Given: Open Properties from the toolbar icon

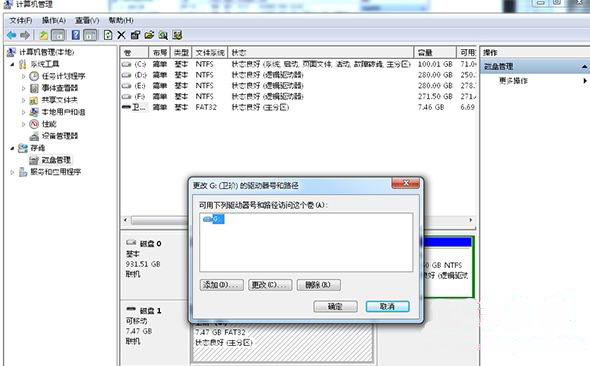Looking at the screenshot, I should 135,35.
